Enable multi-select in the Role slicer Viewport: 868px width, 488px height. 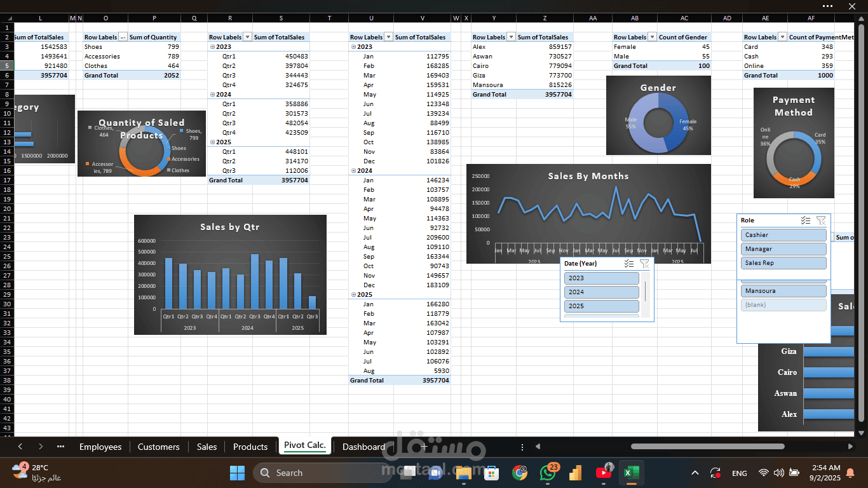(x=806, y=220)
